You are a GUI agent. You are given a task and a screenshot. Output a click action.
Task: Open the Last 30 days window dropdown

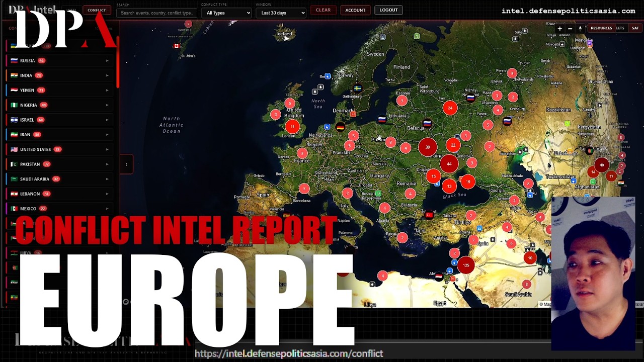(x=281, y=13)
